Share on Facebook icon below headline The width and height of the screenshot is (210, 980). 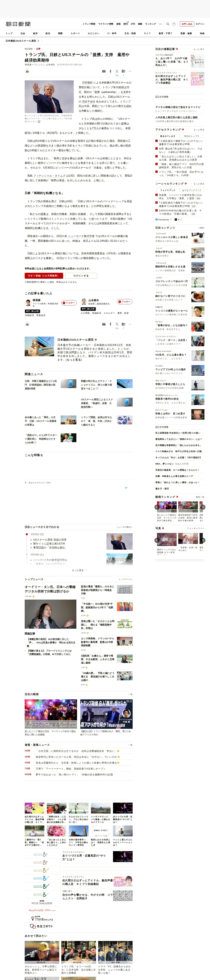pyautogui.click(x=111, y=71)
